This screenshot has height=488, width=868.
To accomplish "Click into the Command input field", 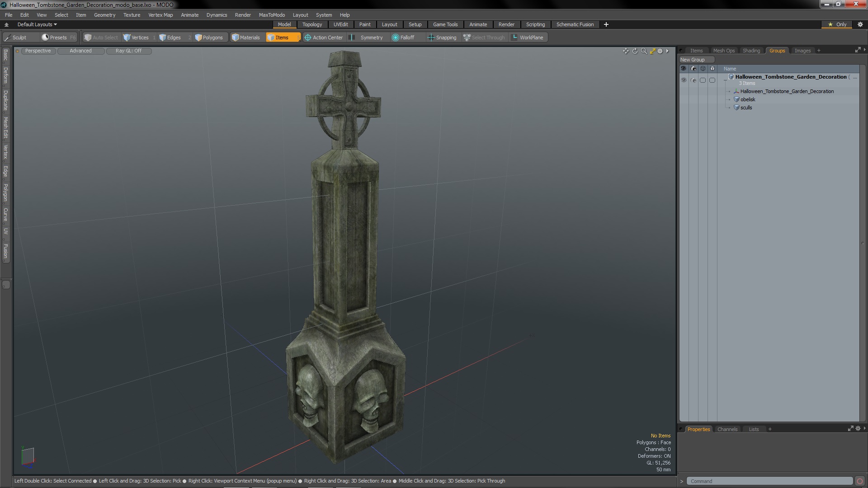I will (769, 481).
